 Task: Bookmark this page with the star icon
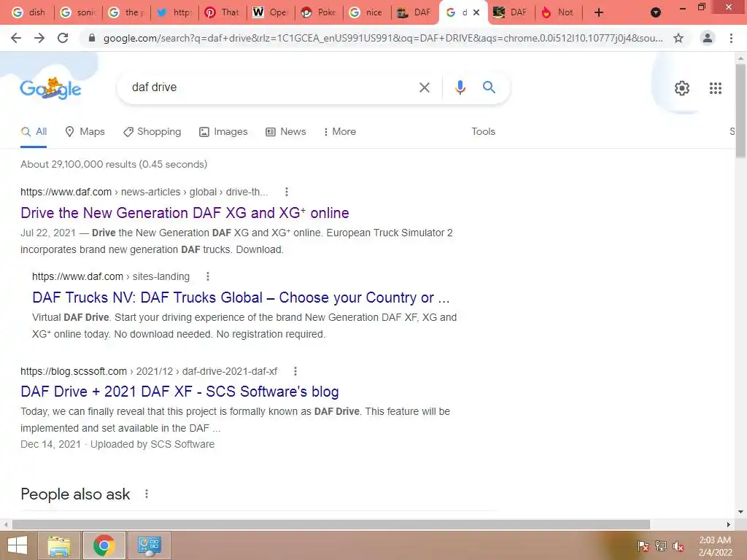[678, 38]
